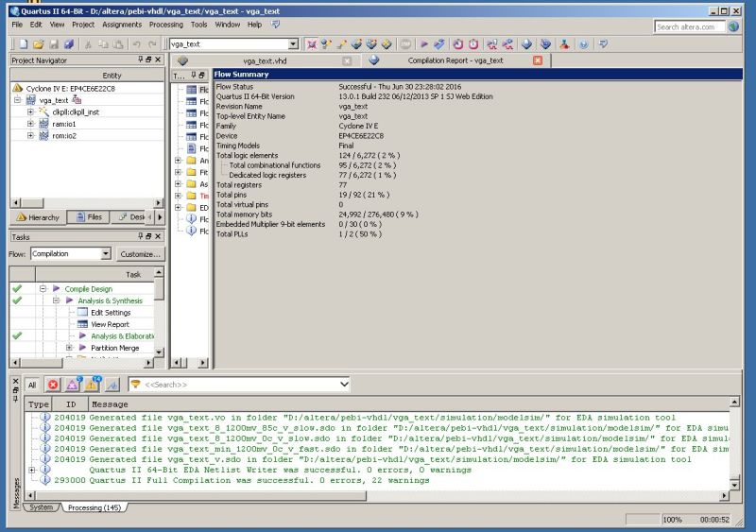Toggle the yellow Warning messages filter

[92, 385]
